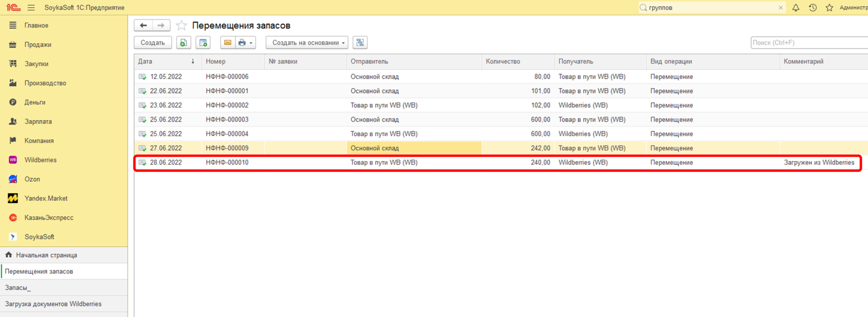The height and width of the screenshot is (317, 868).
Task: Click Администратор user name
Action: coord(854,8)
